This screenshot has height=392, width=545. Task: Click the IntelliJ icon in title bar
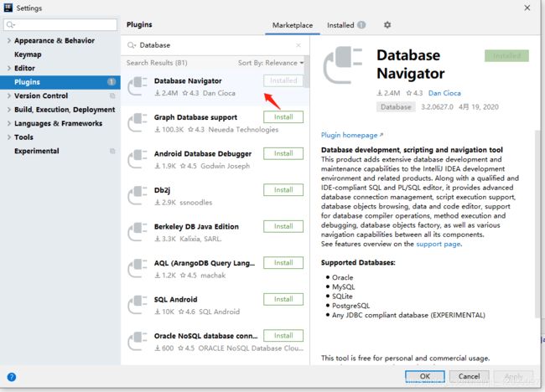[8, 8]
